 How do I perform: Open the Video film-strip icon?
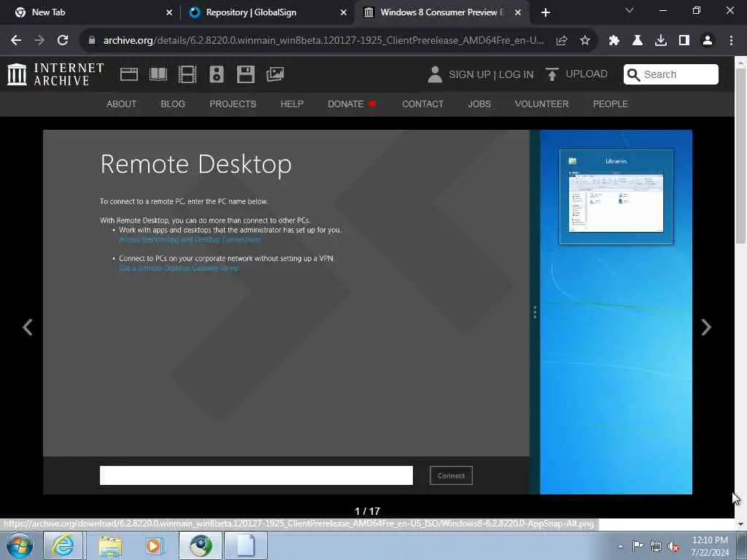(187, 74)
